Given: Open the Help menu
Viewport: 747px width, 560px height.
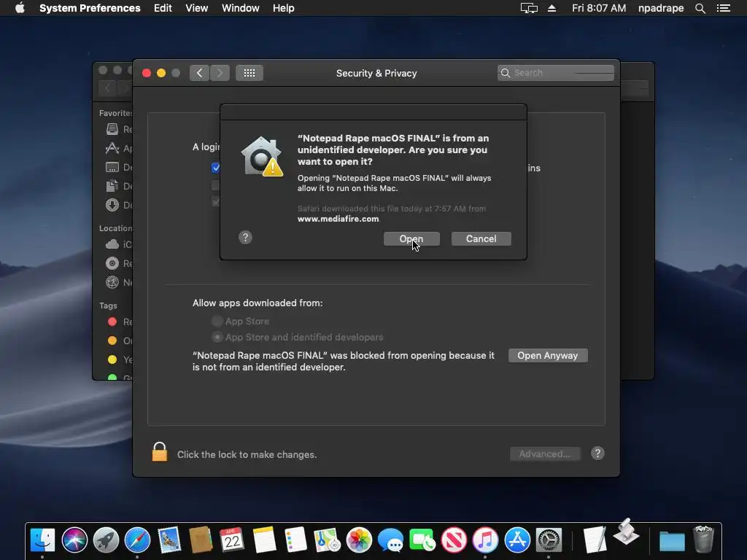Looking at the screenshot, I should [x=284, y=8].
